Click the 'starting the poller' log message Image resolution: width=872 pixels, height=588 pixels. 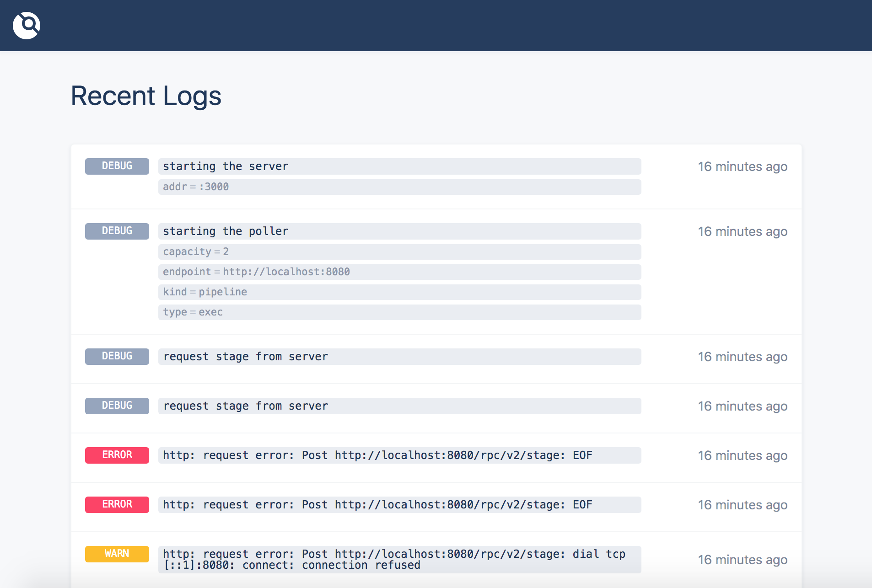click(399, 231)
